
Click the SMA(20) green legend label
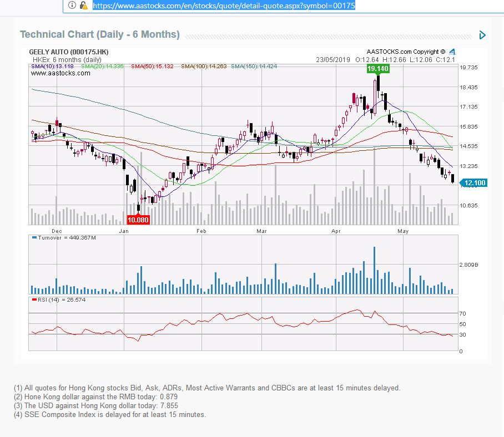102,67
